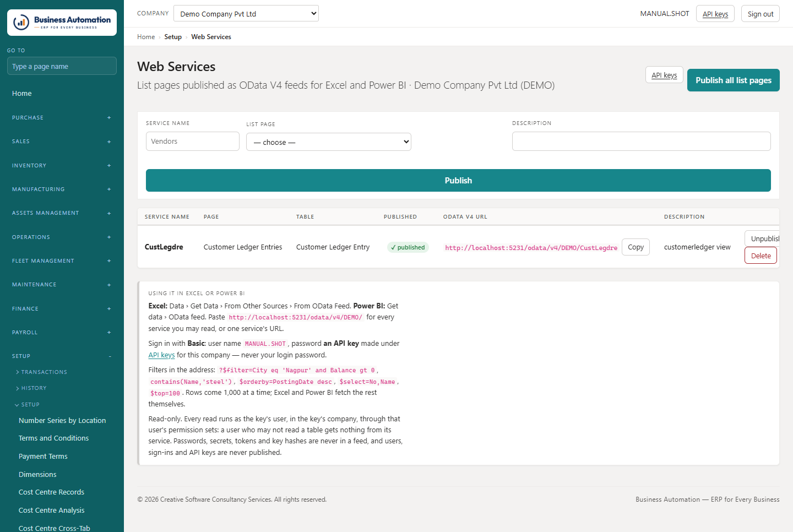The height and width of the screenshot is (532, 793).
Task: Open Dimensions page
Action: pyautogui.click(x=37, y=475)
